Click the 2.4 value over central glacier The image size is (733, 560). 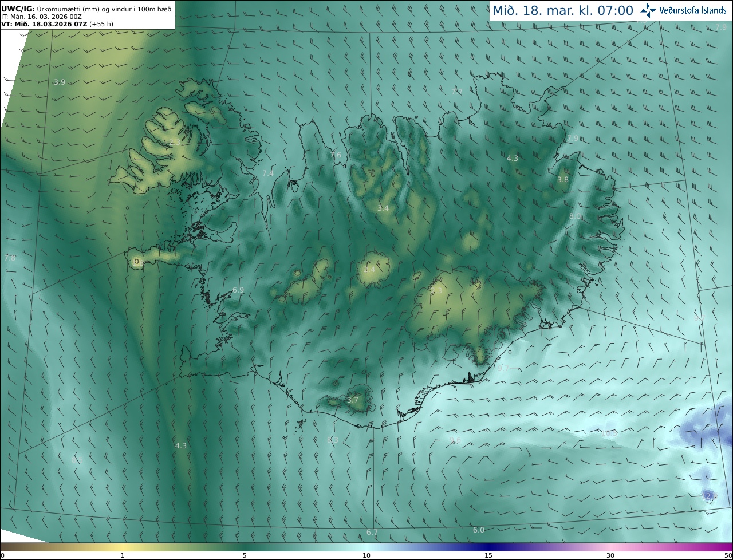[x=369, y=270]
